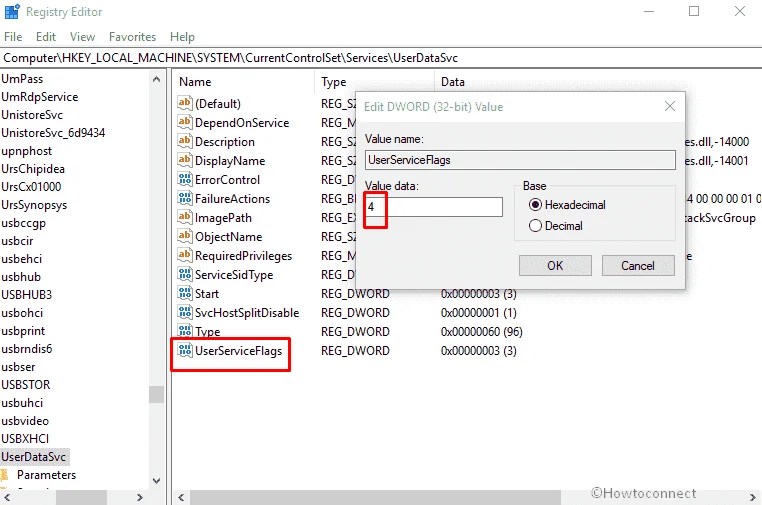Viewport: 762px width, 505px height.
Task: Close the Edit DWORD dialog with X
Action: point(670,106)
